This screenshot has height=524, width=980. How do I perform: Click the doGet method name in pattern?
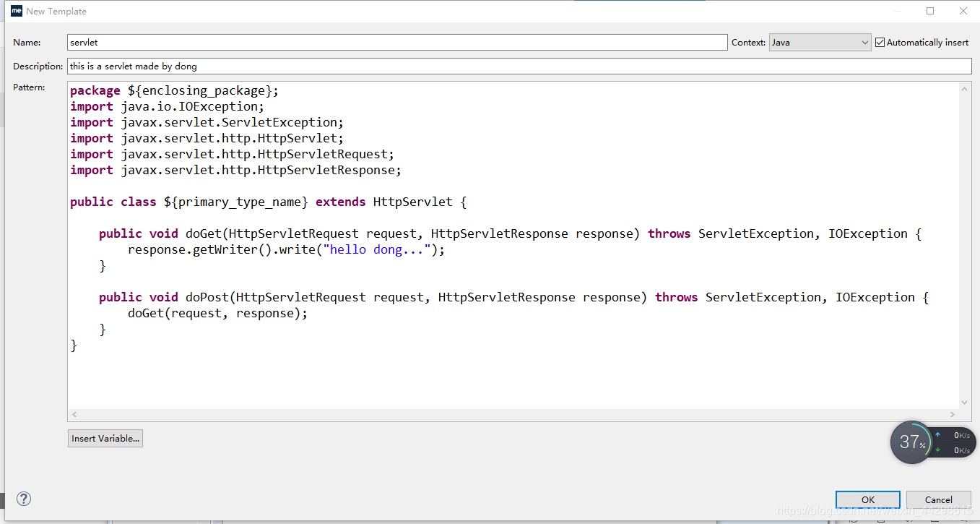click(x=203, y=234)
